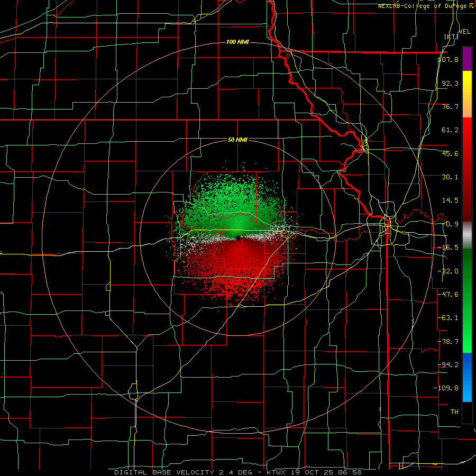The width and height of the screenshot is (476, 476).
Task: Select the 92.3 velocity scale value
Action: click(x=450, y=83)
